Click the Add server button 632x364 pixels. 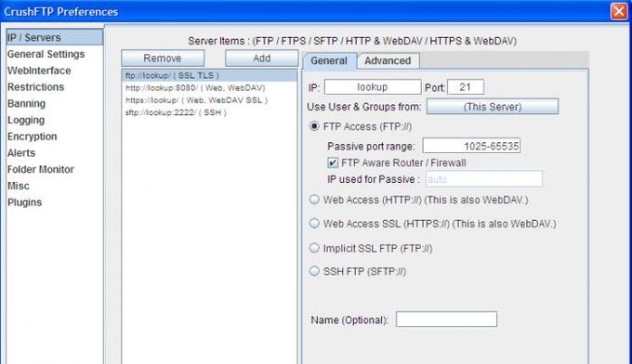(261, 58)
